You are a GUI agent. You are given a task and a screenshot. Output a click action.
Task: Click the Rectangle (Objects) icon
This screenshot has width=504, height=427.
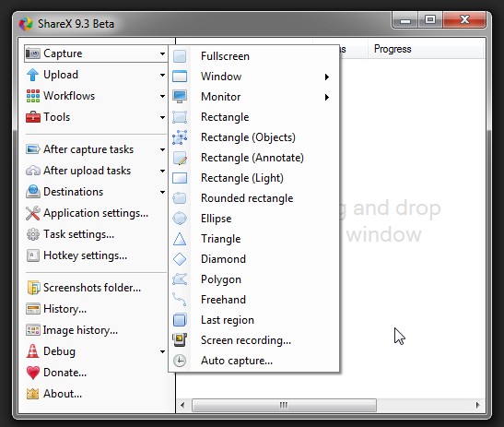(180, 137)
